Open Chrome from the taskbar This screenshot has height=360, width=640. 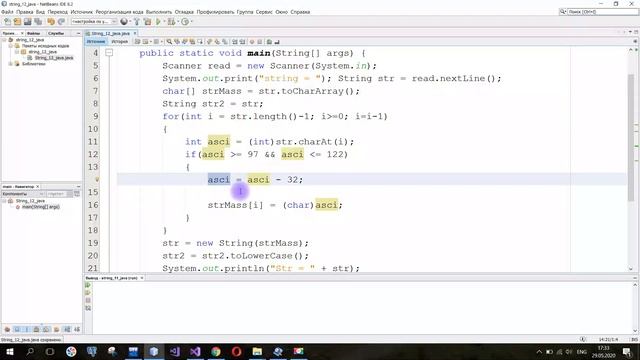(216, 351)
